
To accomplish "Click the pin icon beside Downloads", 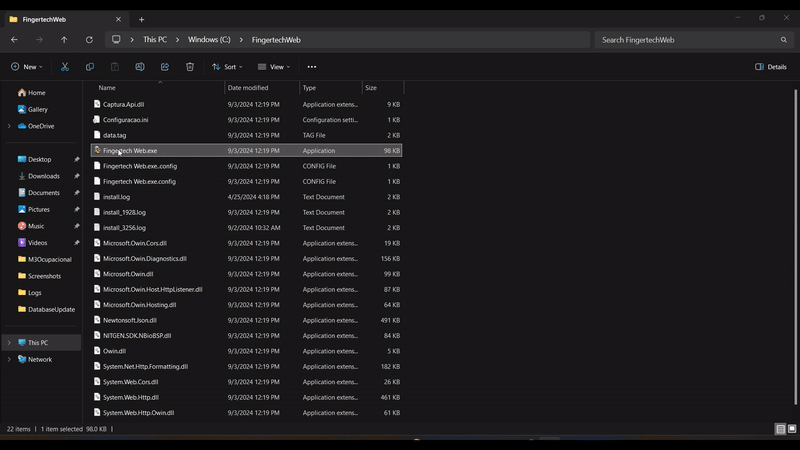I will pyautogui.click(x=77, y=176).
